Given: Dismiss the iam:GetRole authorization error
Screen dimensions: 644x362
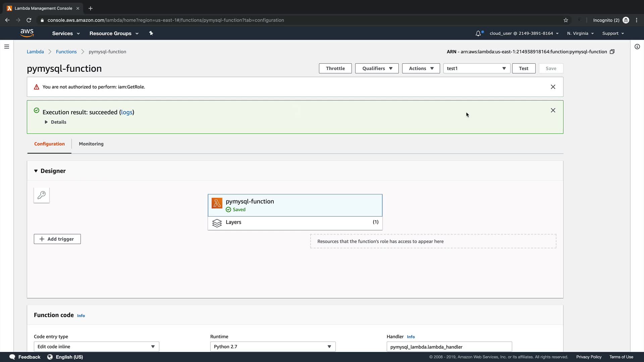Looking at the screenshot, I should [553, 87].
